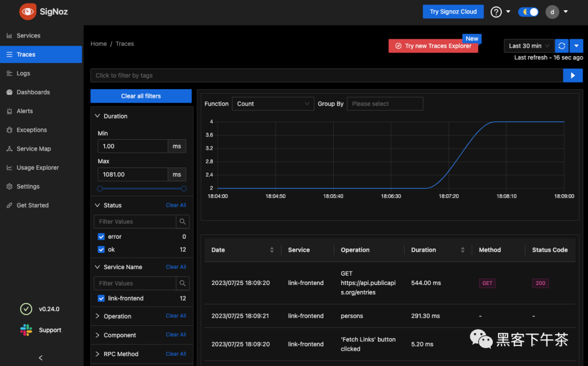Screen dimensions: 588x366
Task: Open the help question mark icon
Action: (x=496, y=12)
